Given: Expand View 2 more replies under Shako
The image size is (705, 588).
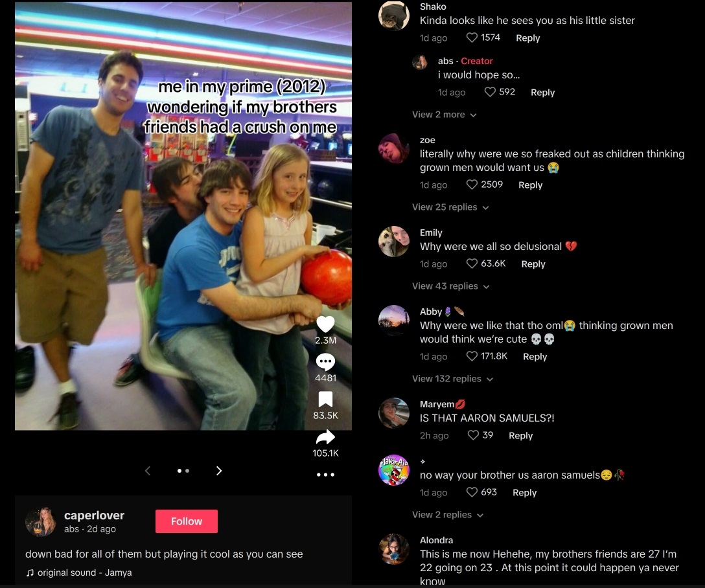Looking at the screenshot, I should pos(445,115).
